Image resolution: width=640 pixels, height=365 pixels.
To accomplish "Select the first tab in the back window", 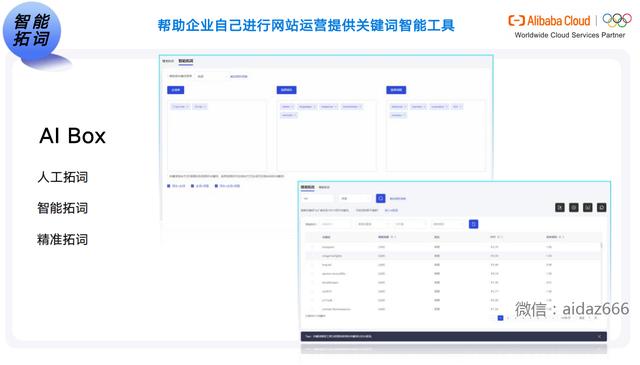I will pos(168,61).
